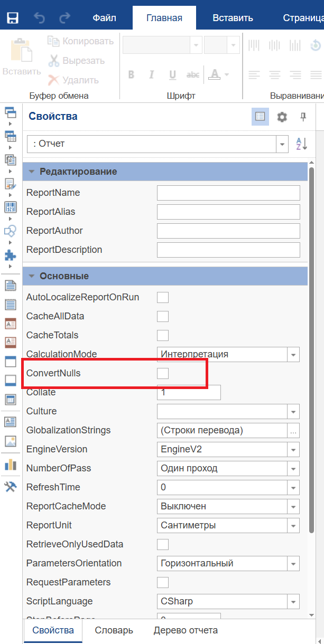The image size is (324, 644).
Task: Collapse the Редактирование properties group
Action: point(32,172)
